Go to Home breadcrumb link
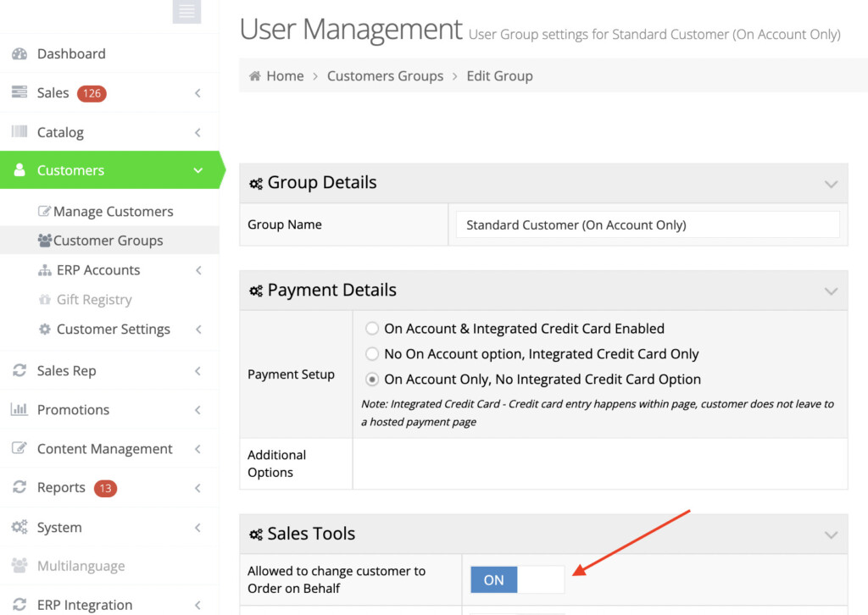The width and height of the screenshot is (868, 615). [285, 75]
